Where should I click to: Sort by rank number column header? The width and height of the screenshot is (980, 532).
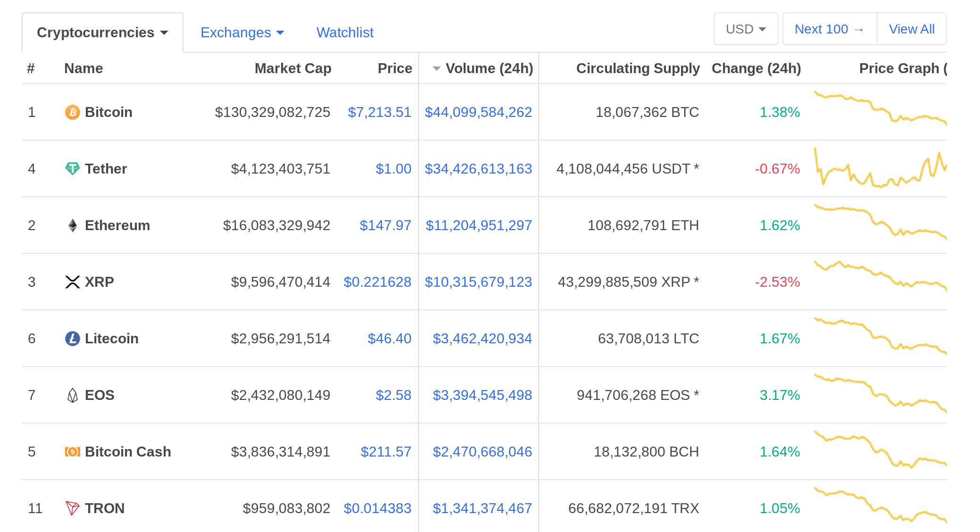(x=31, y=68)
